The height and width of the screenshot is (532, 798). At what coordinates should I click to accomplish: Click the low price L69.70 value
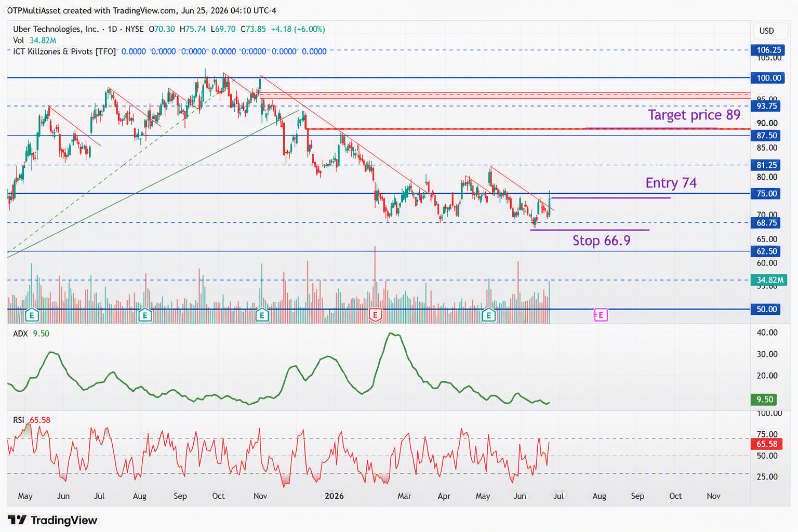click(223, 29)
